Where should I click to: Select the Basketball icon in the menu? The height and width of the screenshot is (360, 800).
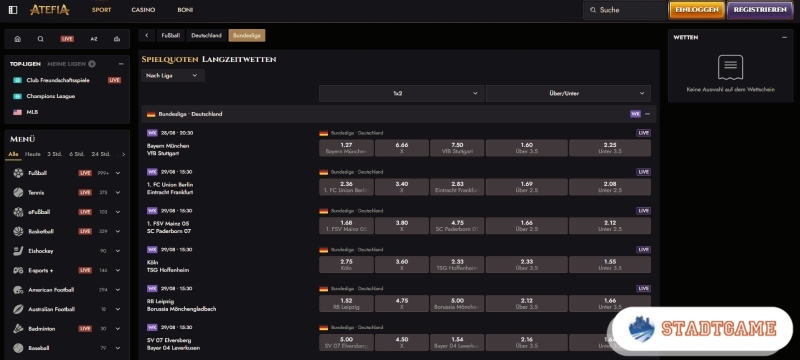pyautogui.click(x=18, y=231)
